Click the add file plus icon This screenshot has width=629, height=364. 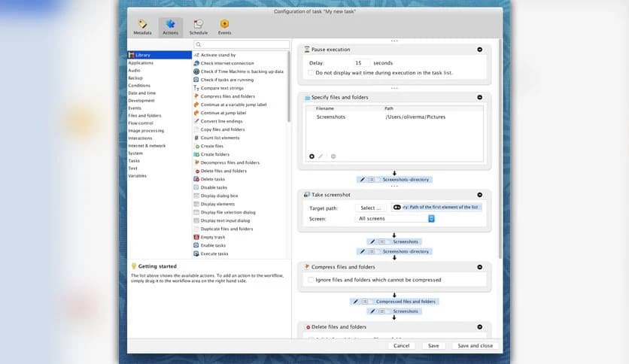click(311, 156)
